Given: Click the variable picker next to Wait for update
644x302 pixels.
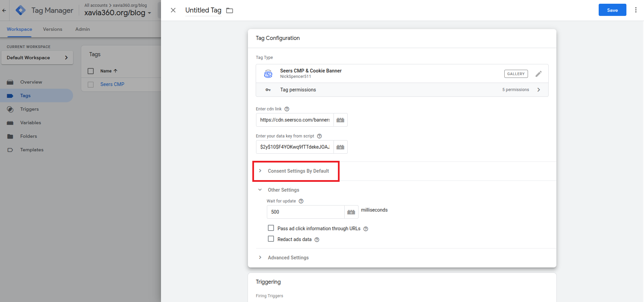Looking at the screenshot, I should (351, 212).
